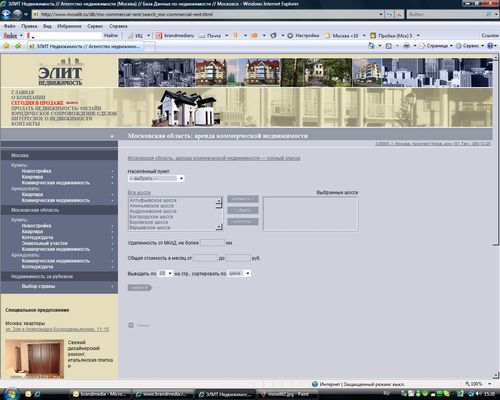Click the Земельный участок sidebar link
500x400 pixels.
pos(45,243)
